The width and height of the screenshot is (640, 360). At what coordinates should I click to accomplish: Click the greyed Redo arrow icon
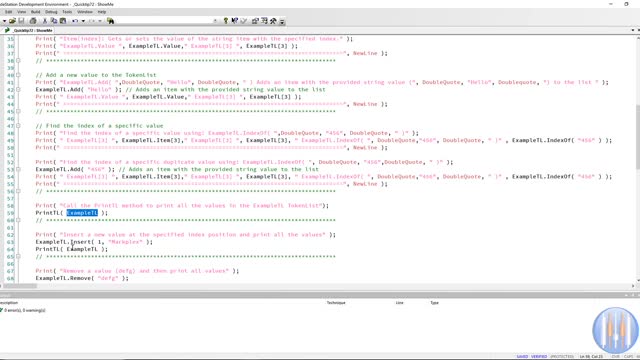(92, 21)
